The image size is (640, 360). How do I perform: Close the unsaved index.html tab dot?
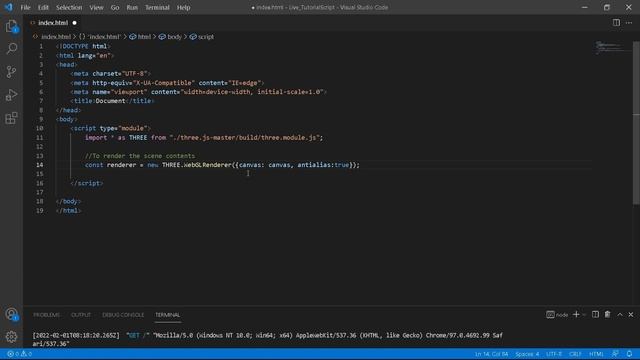click(74, 23)
